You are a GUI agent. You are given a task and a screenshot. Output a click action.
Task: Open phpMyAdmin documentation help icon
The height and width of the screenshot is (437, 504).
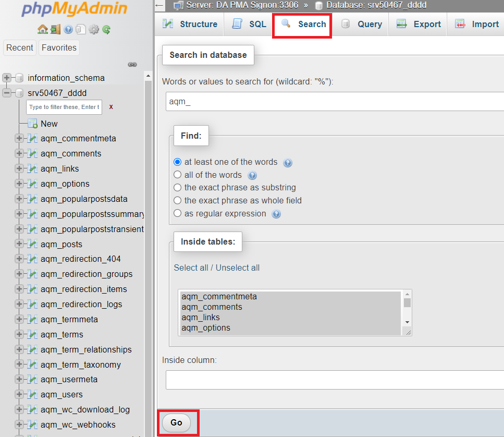(x=68, y=30)
